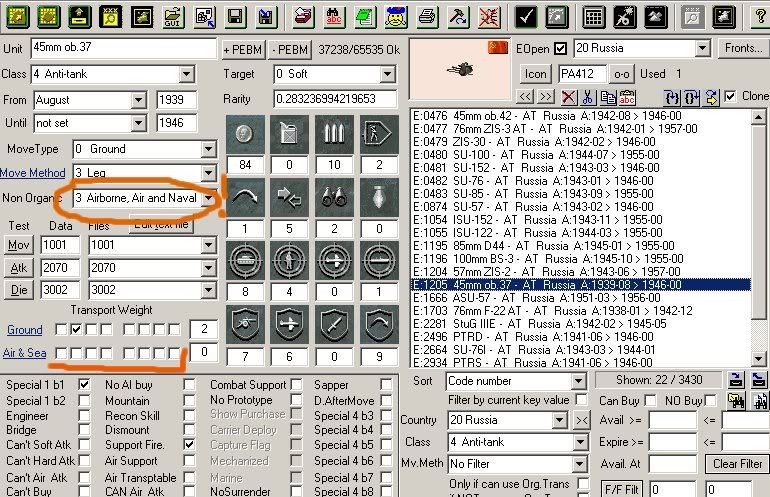Click the save-as floppy icon with blue arrow
The width and height of the screenshot is (770, 497).
[266, 18]
